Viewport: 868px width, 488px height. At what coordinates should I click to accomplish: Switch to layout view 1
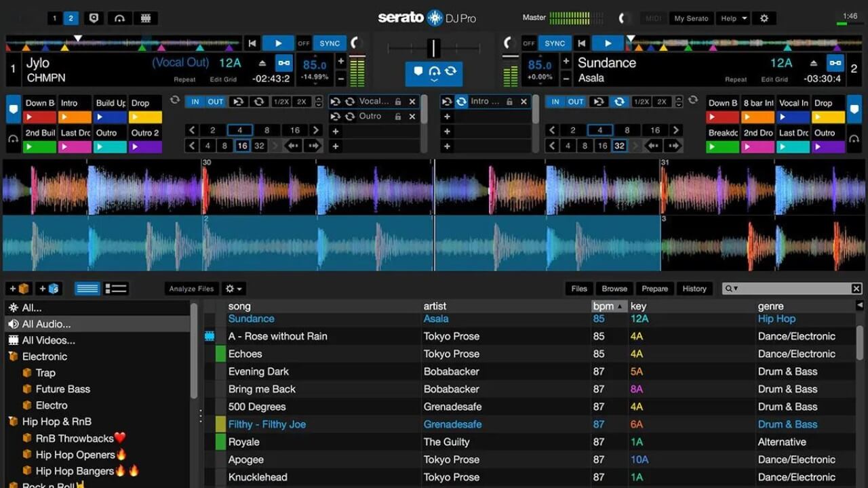click(x=55, y=18)
